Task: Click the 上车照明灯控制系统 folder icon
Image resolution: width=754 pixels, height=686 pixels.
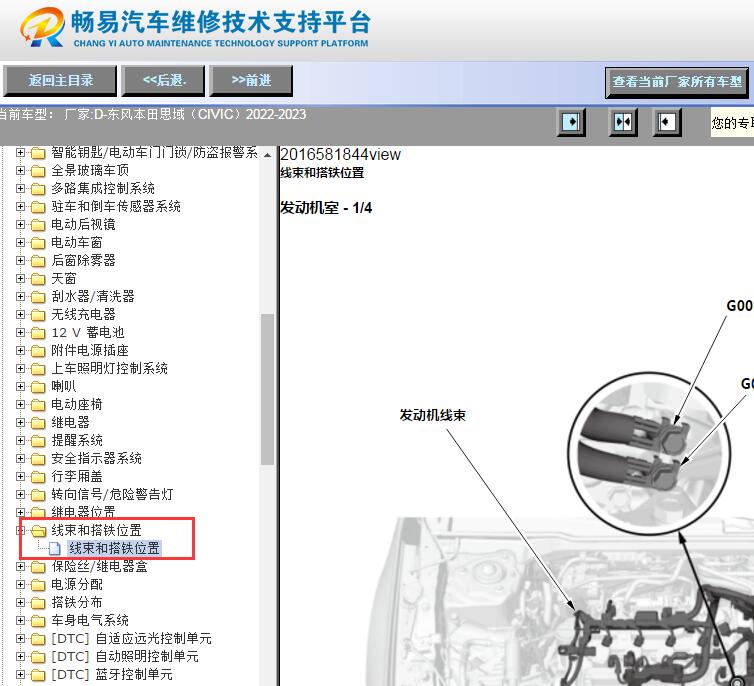Action: (38, 369)
